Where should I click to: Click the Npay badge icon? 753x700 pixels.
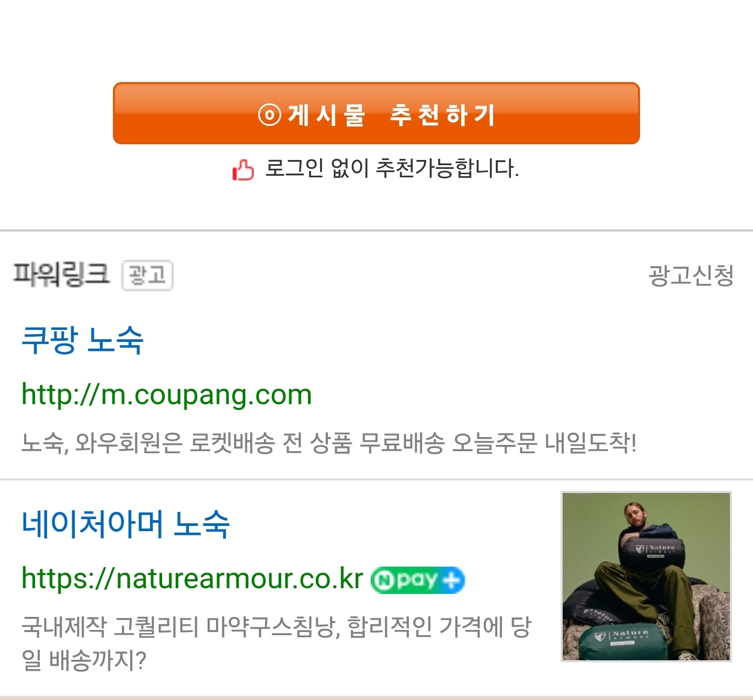(x=418, y=580)
